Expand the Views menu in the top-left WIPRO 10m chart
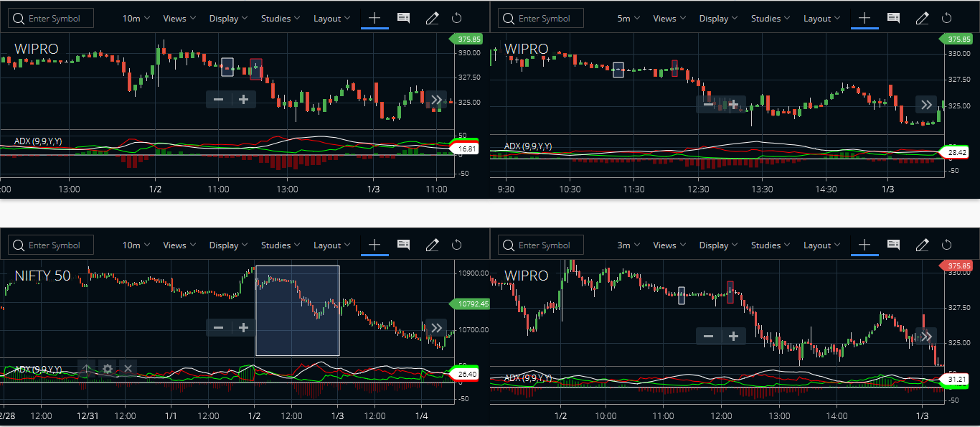Viewport: 980px width, 427px height. tap(179, 18)
